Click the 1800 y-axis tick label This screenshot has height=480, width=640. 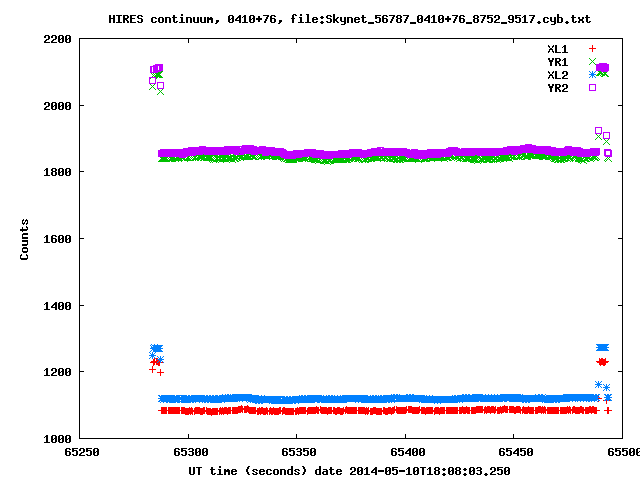coord(57,172)
